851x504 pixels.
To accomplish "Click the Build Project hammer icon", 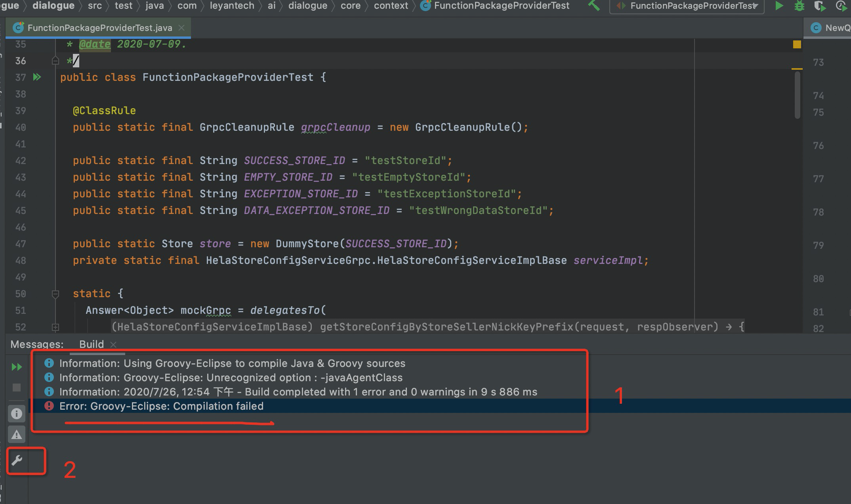I will point(593,6).
